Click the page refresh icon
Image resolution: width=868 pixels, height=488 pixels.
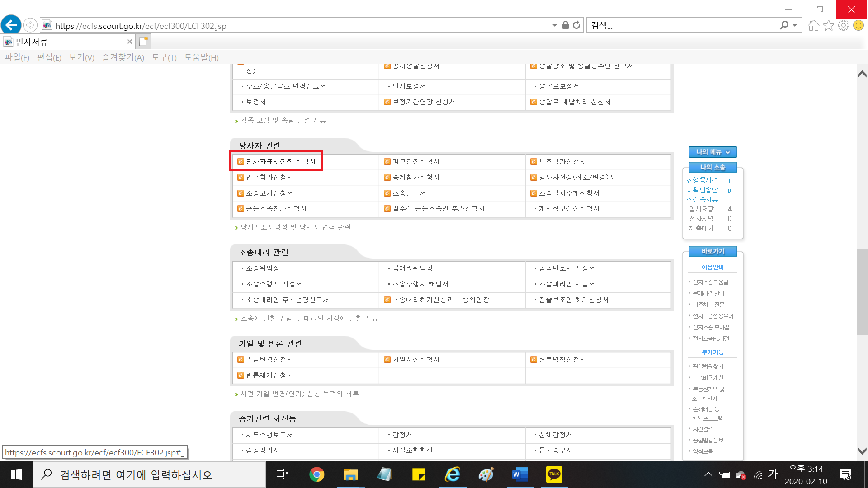click(576, 25)
